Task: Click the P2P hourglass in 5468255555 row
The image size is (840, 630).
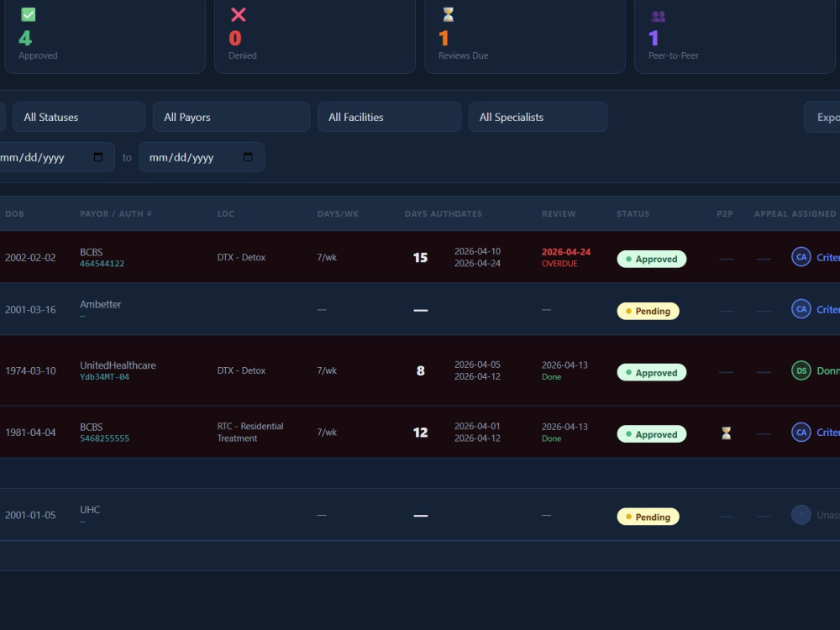Action: coord(727,433)
